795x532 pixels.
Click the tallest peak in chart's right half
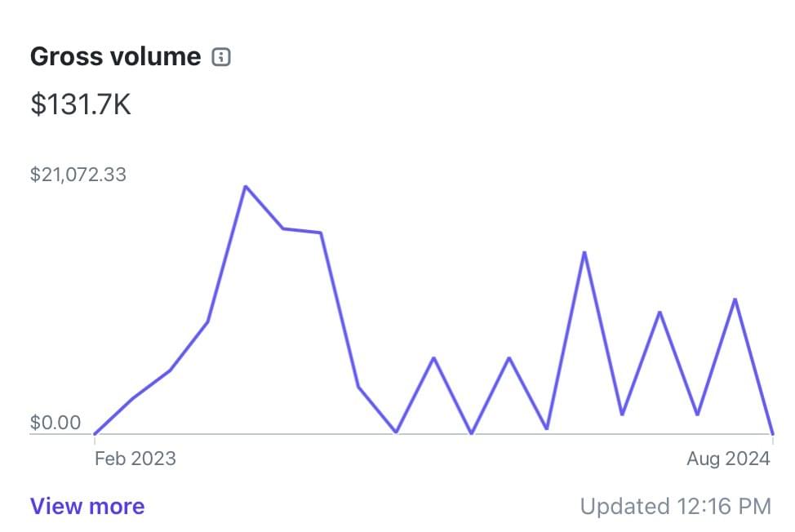point(584,252)
